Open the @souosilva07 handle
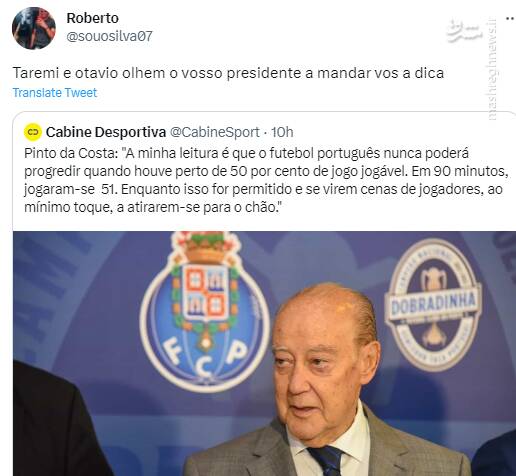 [109, 36]
